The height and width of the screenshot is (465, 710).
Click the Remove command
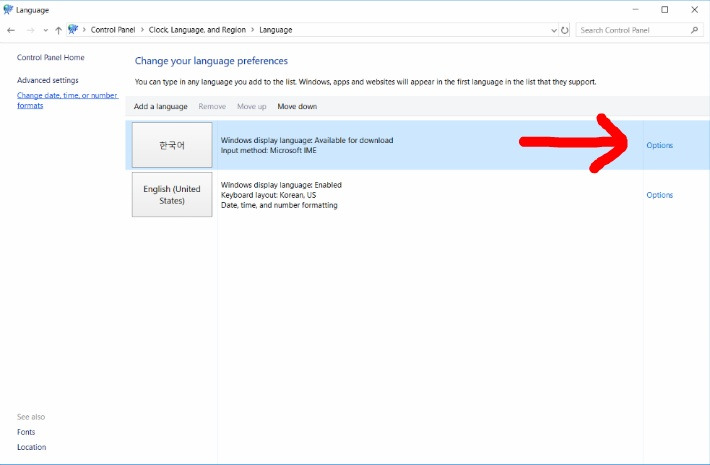coord(212,106)
